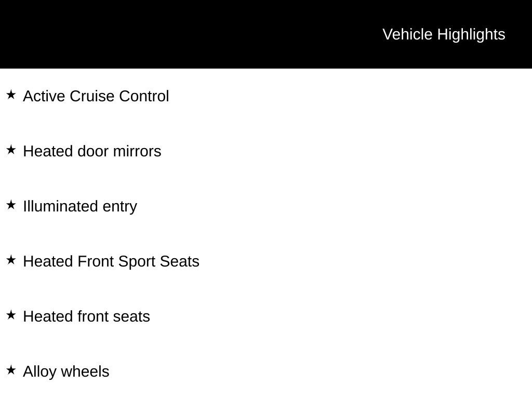The width and height of the screenshot is (532, 399).
Task: Click the word Sport in the list
Action: coord(137,261)
